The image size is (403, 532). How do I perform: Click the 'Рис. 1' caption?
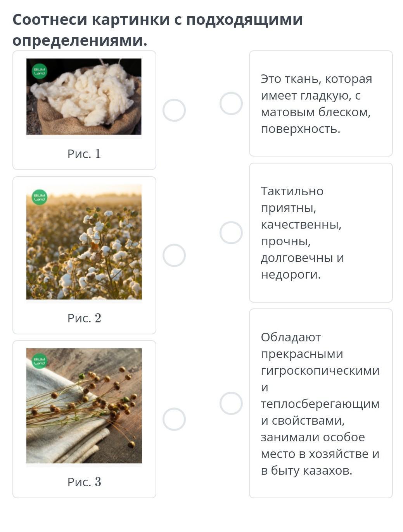click(x=84, y=154)
